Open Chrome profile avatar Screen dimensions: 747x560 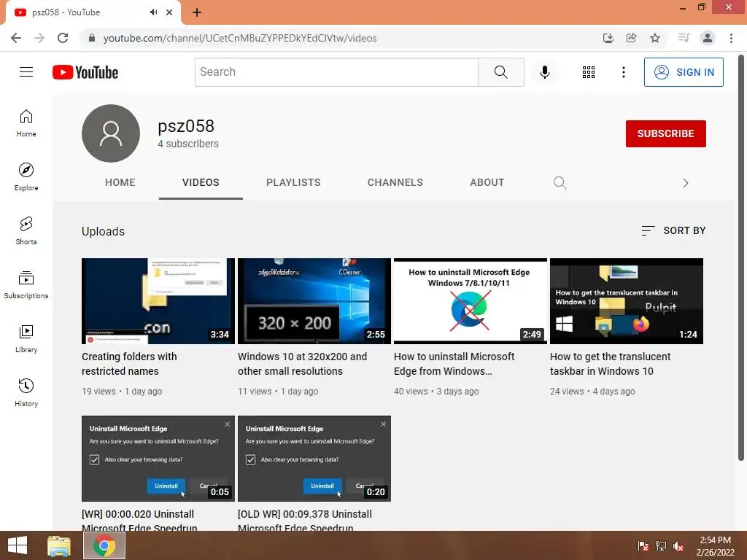click(708, 38)
